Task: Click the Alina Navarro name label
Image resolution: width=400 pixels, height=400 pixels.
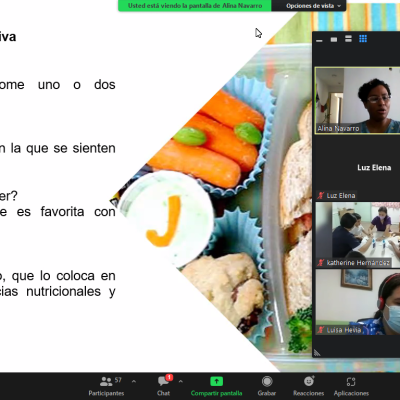Action: (338, 128)
